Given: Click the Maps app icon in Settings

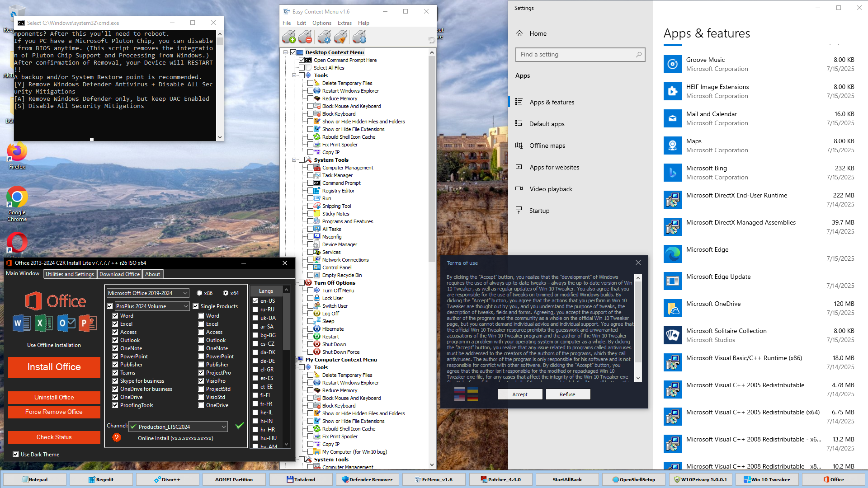Looking at the screenshot, I should point(673,145).
